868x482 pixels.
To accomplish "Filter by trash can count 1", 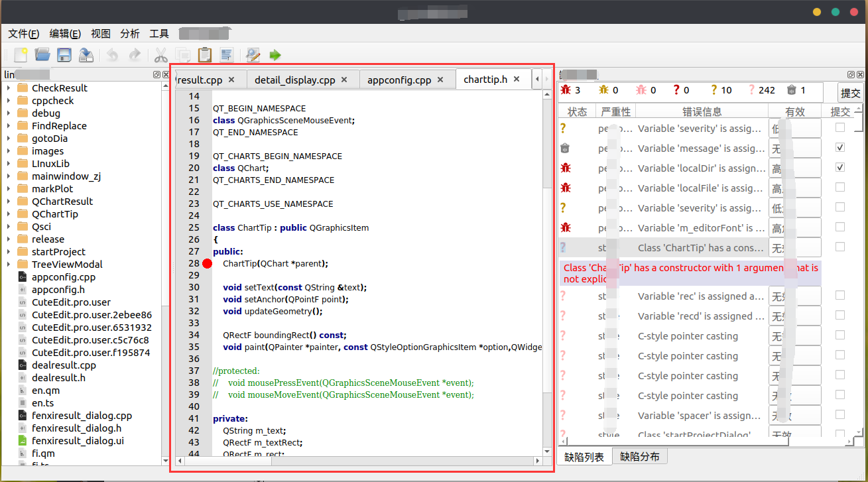I will coord(796,90).
